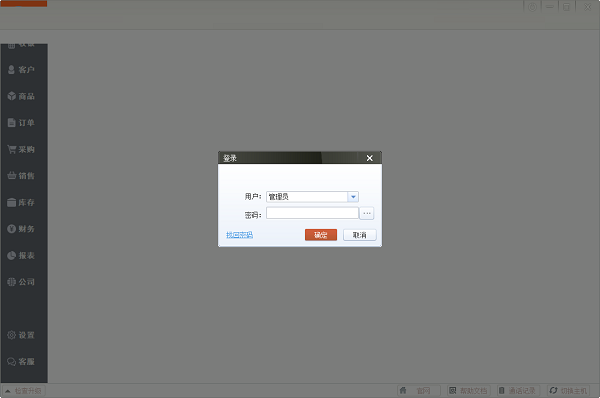The height and width of the screenshot is (398, 600).
Task: Click 检查升级 check-for-updates in status bar
Action: (x=24, y=391)
